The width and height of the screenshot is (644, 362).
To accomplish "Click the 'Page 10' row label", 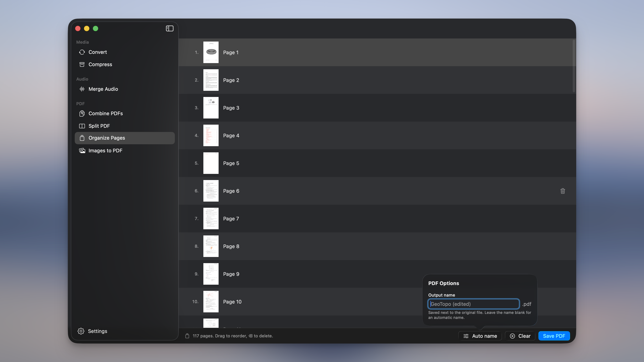I will (x=232, y=302).
